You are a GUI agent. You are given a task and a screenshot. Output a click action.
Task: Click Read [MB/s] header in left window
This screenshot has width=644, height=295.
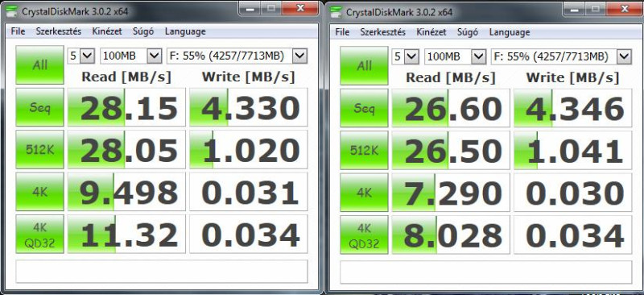[x=126, y=77]
